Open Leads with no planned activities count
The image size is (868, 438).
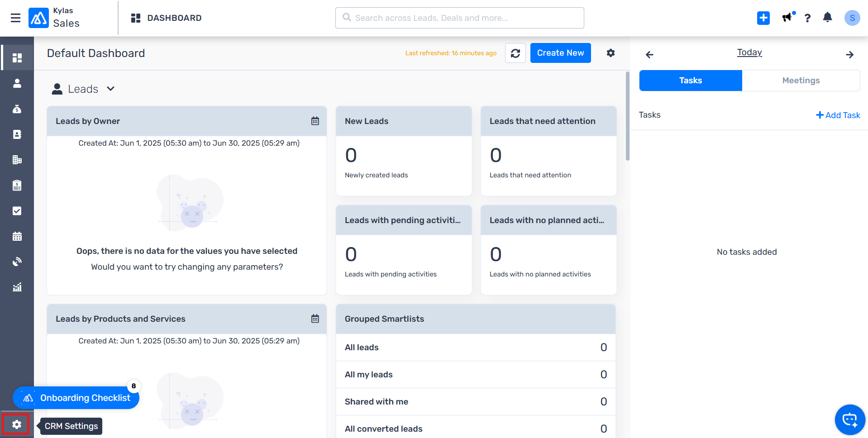click(496, 255)
